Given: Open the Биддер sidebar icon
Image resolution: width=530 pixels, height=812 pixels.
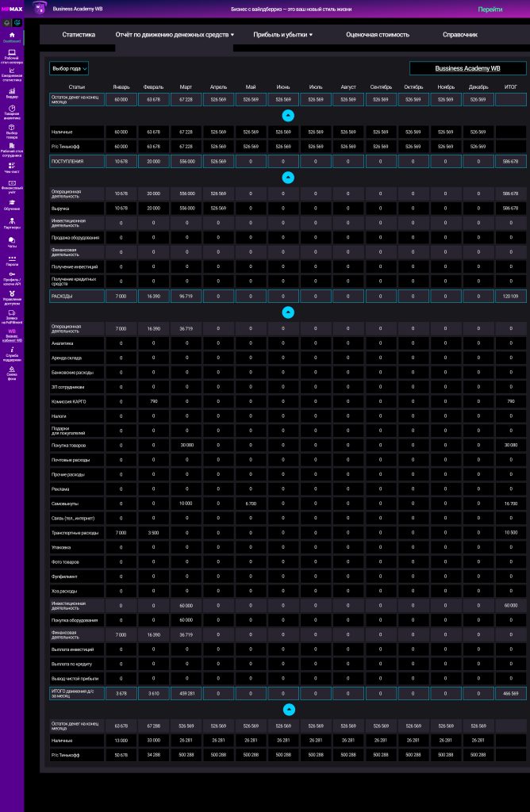Looking at the screenshot, I should tap(12, 92).
